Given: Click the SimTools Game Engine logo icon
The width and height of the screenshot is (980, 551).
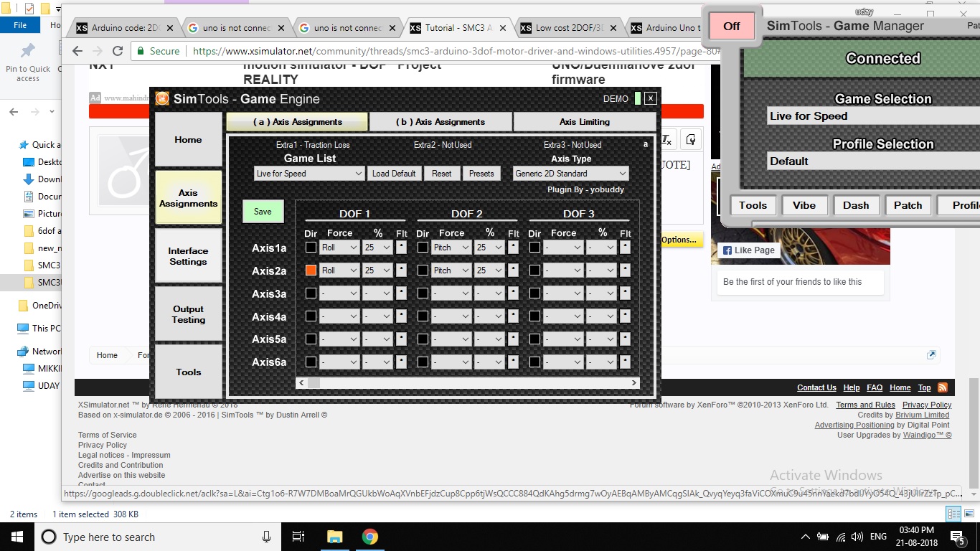Looking at the screenshot, I should tap(163, 98).
